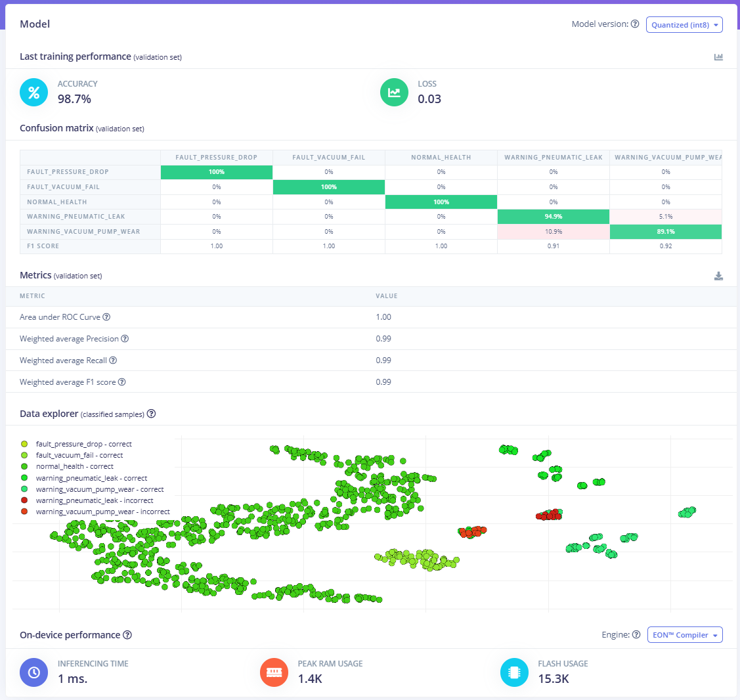Click the FAULT_VACUUM_FAIL column header
The height and width of the screenshot is (700, 740).
329,158
